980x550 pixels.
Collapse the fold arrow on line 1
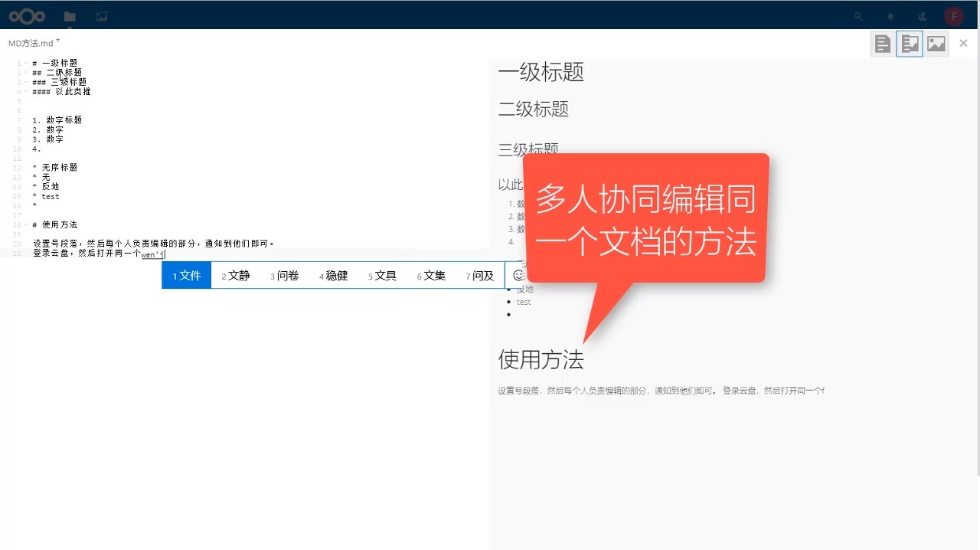[x=25, y=63]
